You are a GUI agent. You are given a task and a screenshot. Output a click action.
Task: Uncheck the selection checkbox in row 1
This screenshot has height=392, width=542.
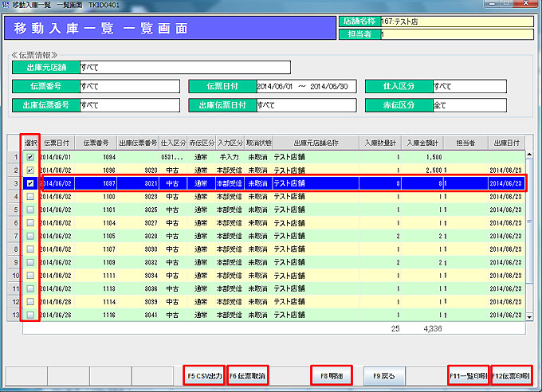tap(29, 158)
